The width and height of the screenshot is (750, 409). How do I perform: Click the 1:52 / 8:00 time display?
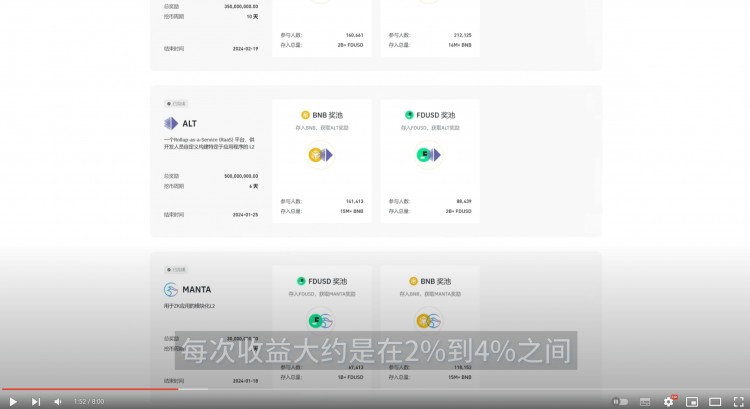coord(89,402)
